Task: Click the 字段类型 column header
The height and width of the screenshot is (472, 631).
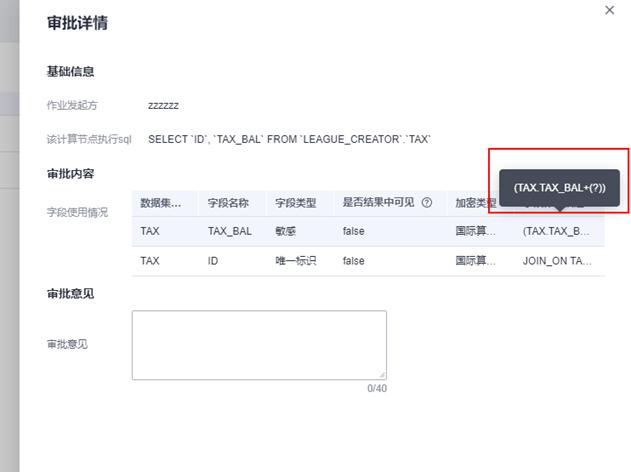Action: point(295,203)
